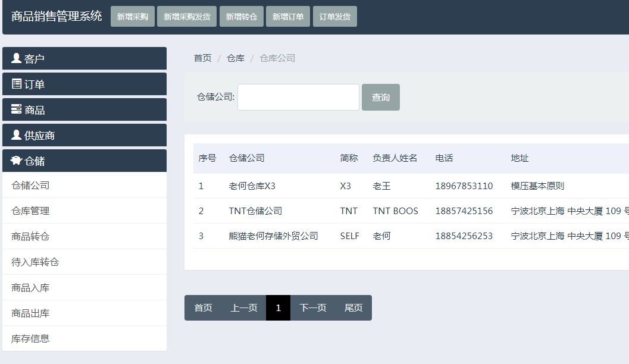Click the 订单发货 button
Image resolution: width=629 pixels, height=364 pixels.
(335, 17)
